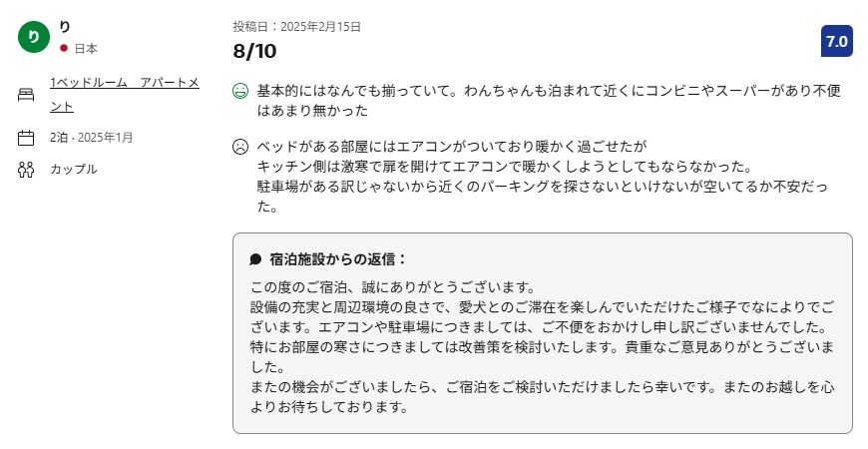Click the "2泊 · 2025年1月" stay info
This screenshot has width=868, height=449.
pyautogui.click(x=92, y=138)
